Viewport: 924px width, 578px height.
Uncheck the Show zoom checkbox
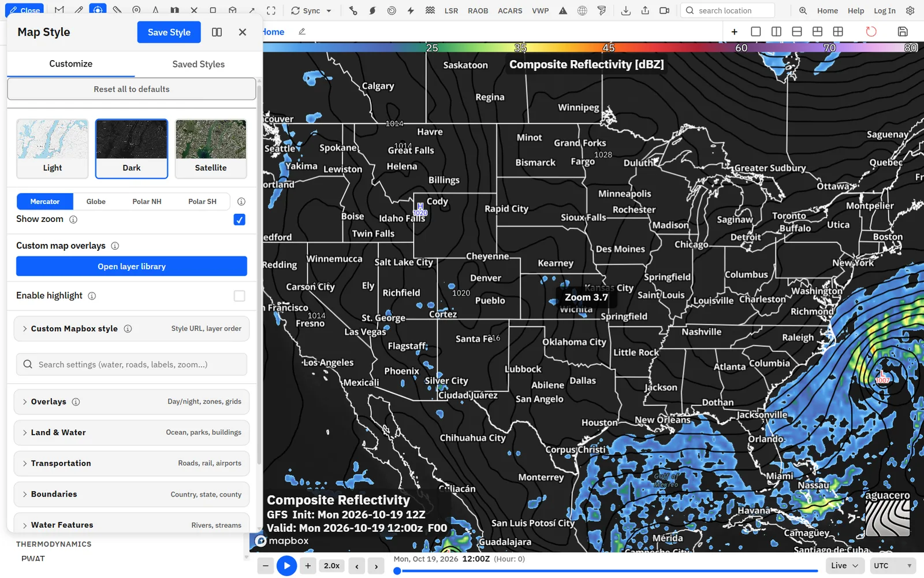point(239,220)
